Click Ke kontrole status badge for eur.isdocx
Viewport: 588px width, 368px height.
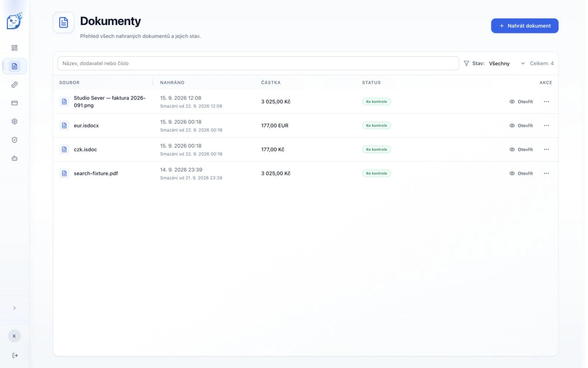(376, 125)
